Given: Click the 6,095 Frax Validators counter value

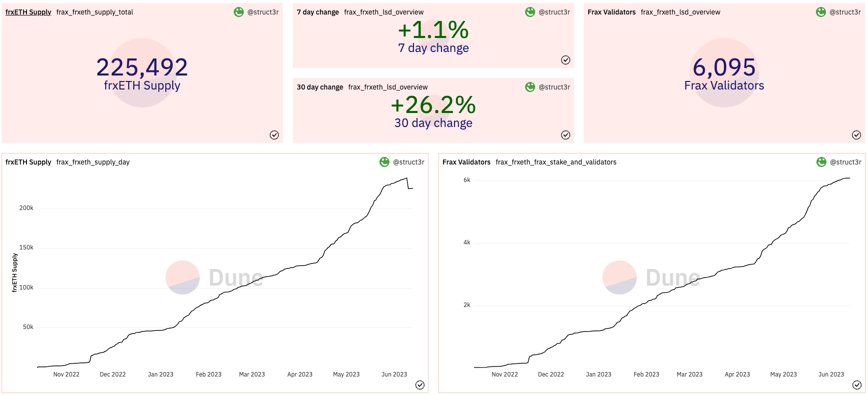Looking at the screenshot, I should [x=724, y=67].
